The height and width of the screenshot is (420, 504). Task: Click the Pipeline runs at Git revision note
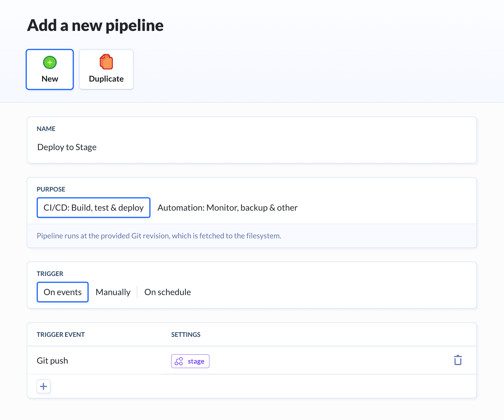point(159,236)
